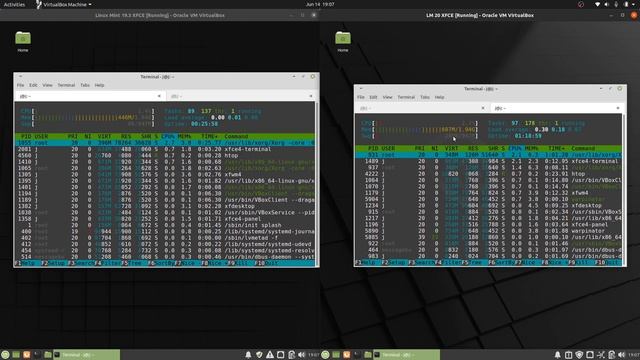Open Tabs menu in right Terminal
640x360 pixels.
pos(425,97)
